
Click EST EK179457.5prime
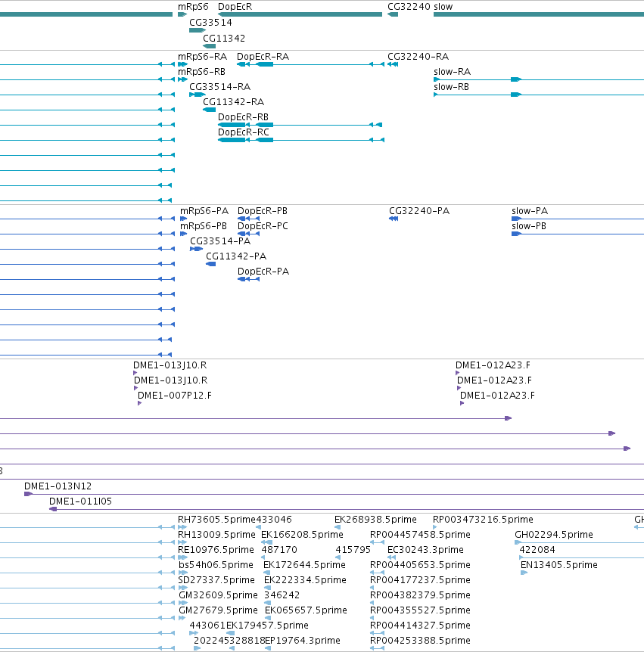tap(267, 626)
